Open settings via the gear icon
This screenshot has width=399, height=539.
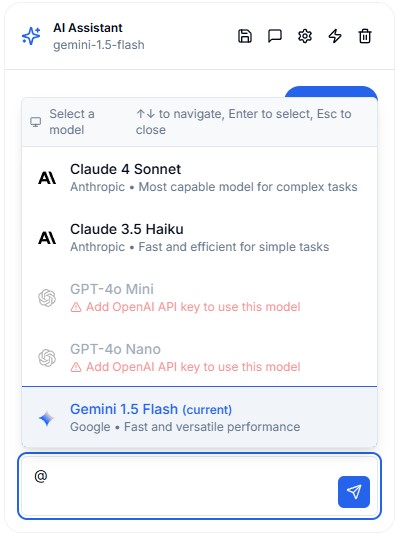304,36
